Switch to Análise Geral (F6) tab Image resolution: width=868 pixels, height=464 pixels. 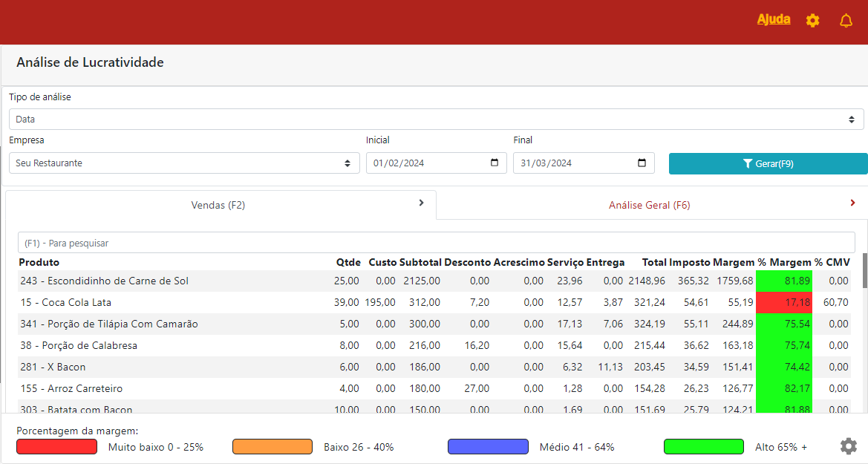pyautogui.click(x=649, y=206)
